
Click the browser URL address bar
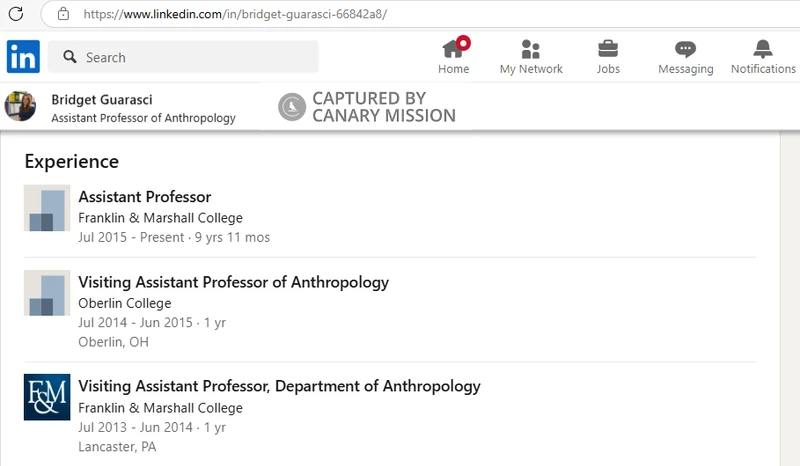tap(418, 14)
